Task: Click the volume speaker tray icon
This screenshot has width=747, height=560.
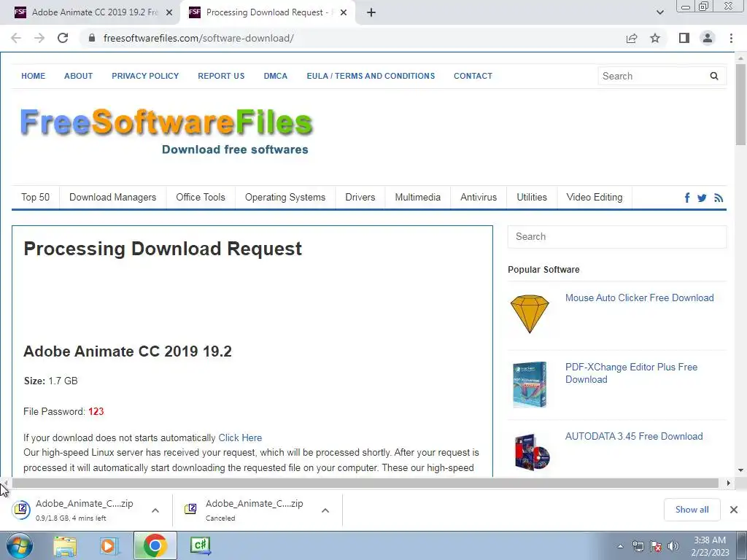Action: coord(673,546)
